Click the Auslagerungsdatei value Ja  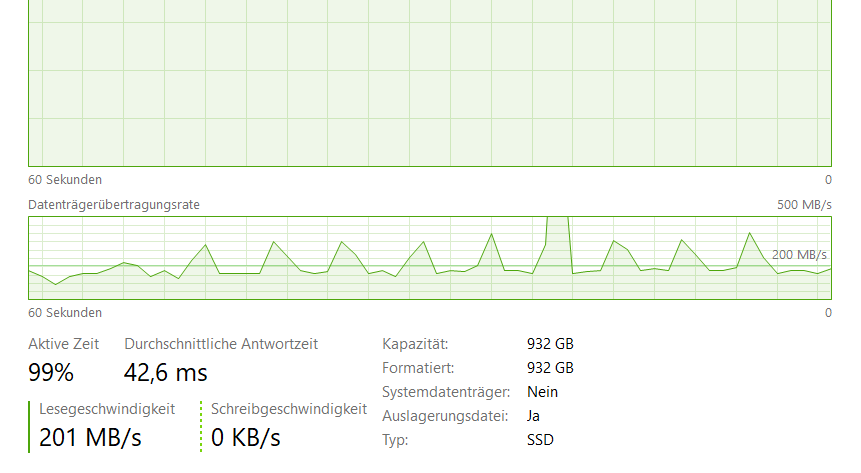pyautogui.click(x=533, y=416)
